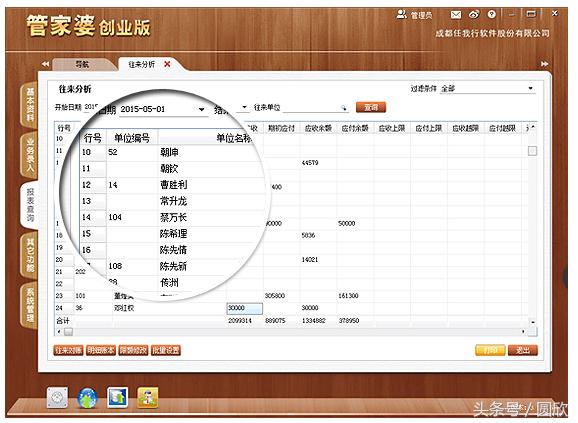Open the 其它功能 sidebar tab

30,255
